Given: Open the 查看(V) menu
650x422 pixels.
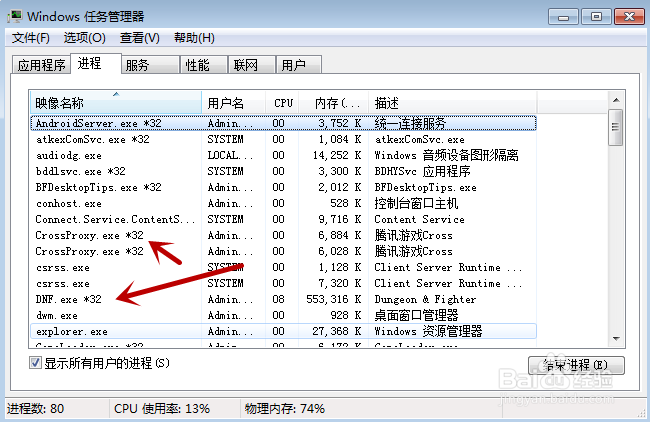Looking at the screenshot, I should click(x=140, y=38).
